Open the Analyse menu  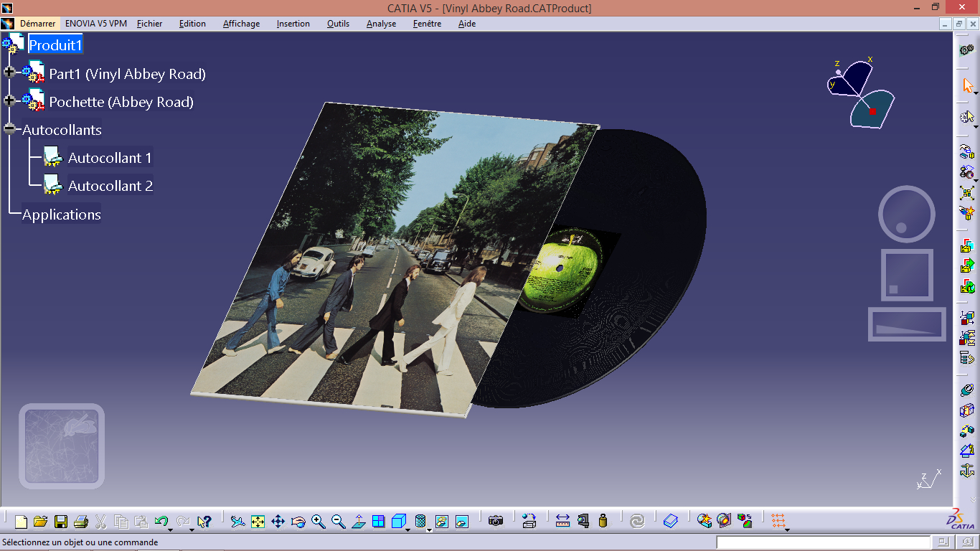point(381,24)
